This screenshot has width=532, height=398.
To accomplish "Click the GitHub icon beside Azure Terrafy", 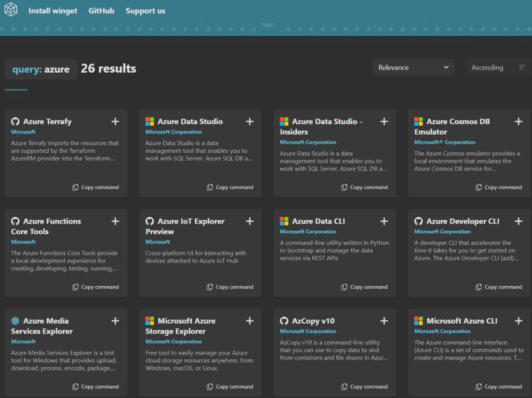I will (15, 122).
